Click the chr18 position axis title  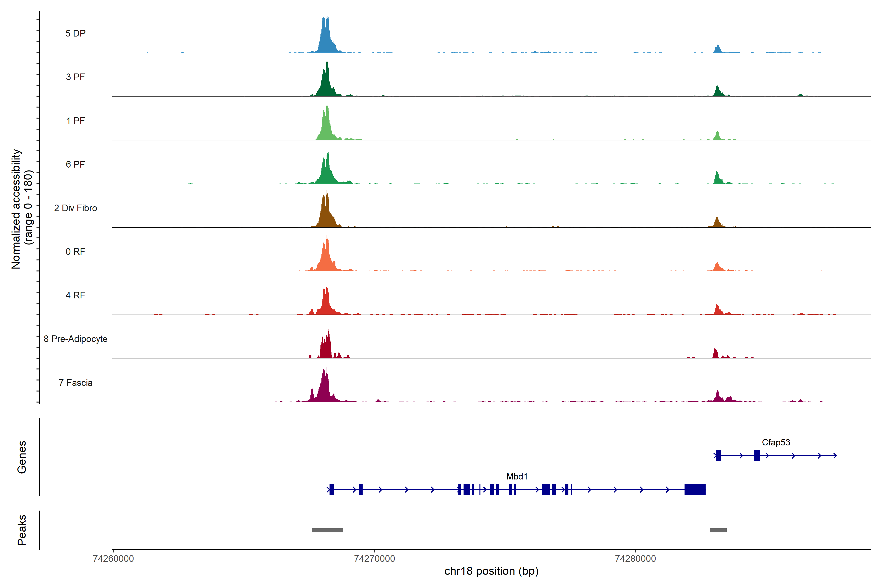coord(491,571)
